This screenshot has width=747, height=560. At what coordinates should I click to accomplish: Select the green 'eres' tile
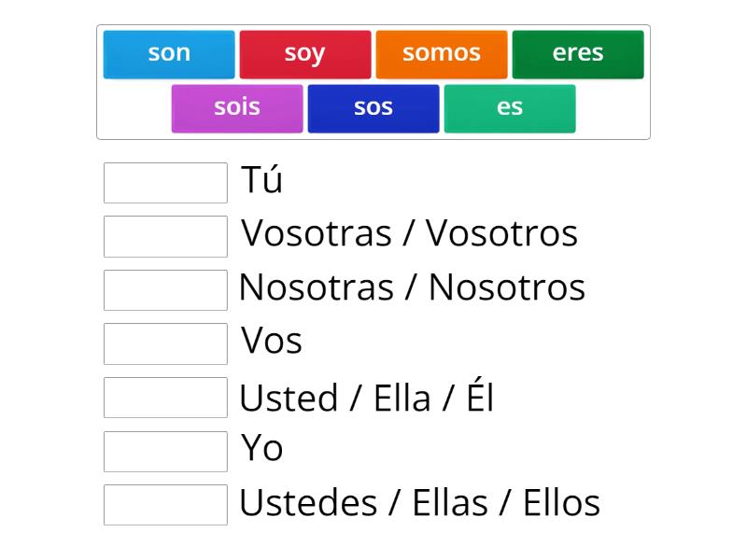point(578,53)
